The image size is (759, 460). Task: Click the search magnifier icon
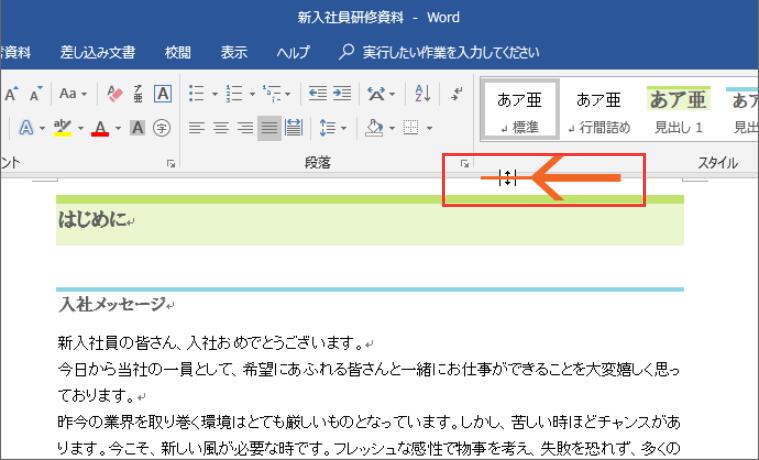point(346,51)
